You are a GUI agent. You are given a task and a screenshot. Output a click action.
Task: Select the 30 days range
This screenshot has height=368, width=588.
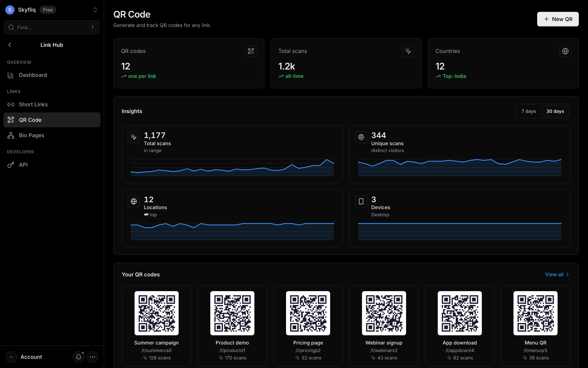[x=555, y=111]
